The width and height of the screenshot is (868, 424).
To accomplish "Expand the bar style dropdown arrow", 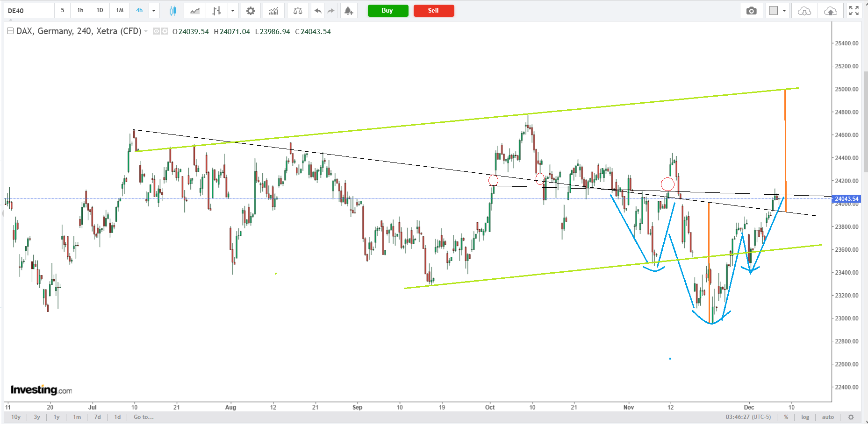I will pos(232,11).
